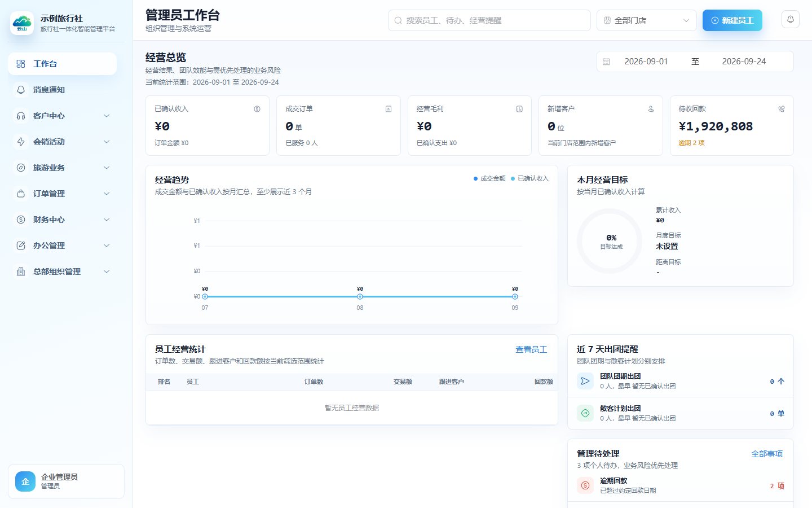Set the end date 2026-09-24

pos(744,62)
